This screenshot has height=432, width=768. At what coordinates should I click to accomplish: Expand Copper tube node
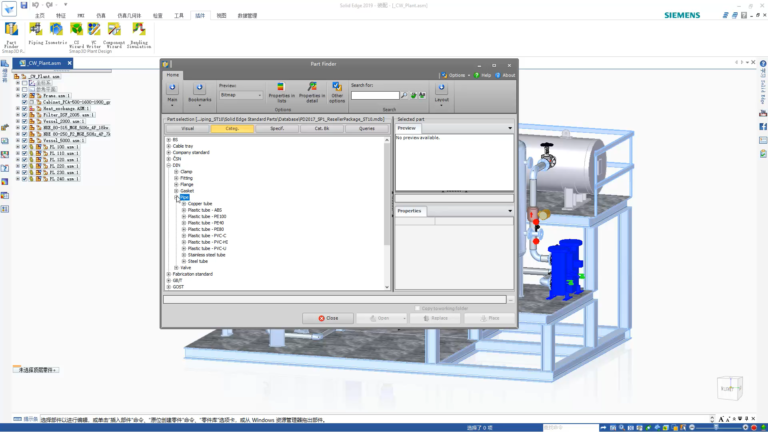[x=184, y=204]
